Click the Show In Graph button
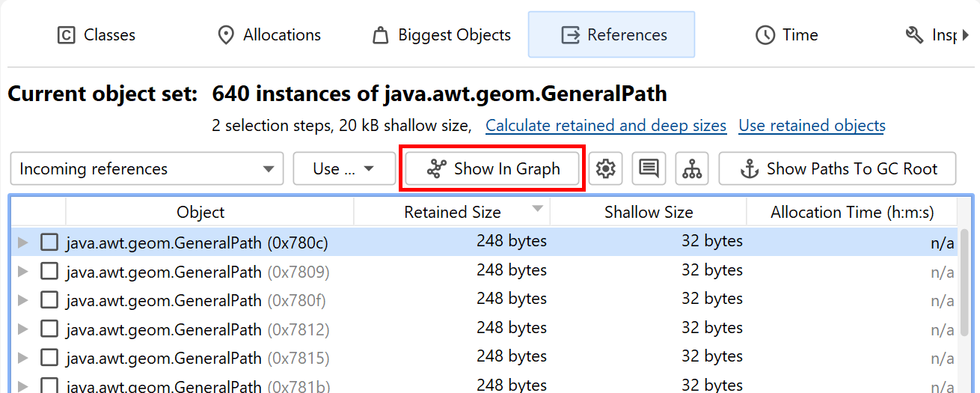980x393 pixels. [493, 169]
